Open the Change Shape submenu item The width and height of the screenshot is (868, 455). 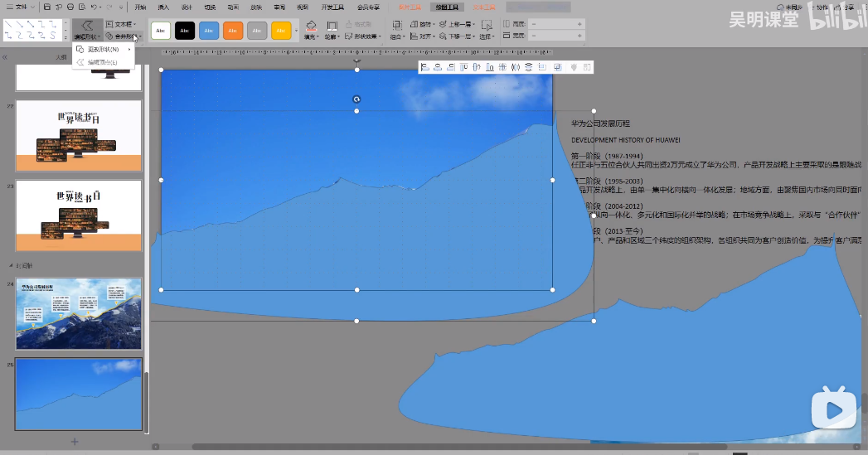point(104,49)
